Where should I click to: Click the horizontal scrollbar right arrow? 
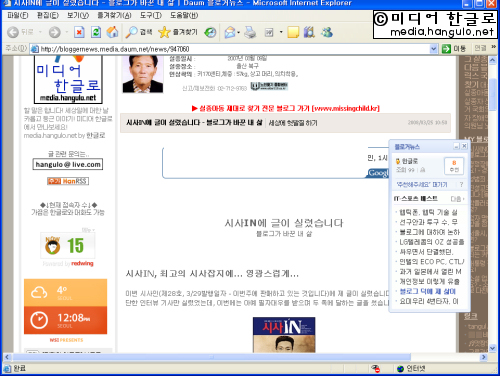point(484,357)
